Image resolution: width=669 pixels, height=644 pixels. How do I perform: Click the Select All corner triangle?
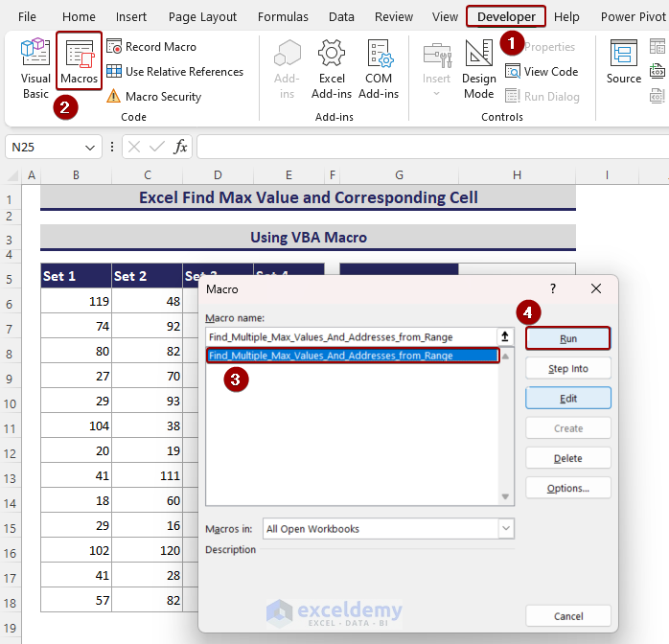12,174
